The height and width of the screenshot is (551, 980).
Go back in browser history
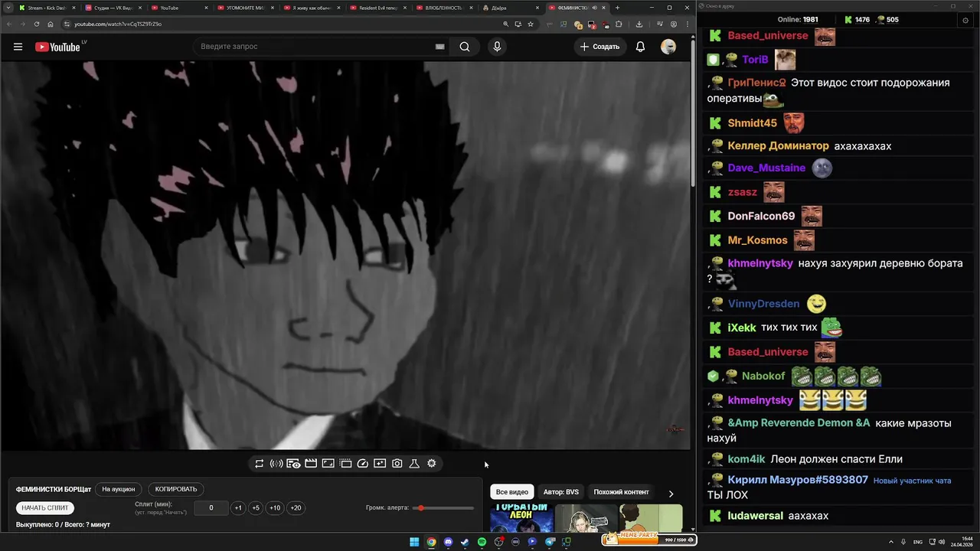[x=9, y=24]
